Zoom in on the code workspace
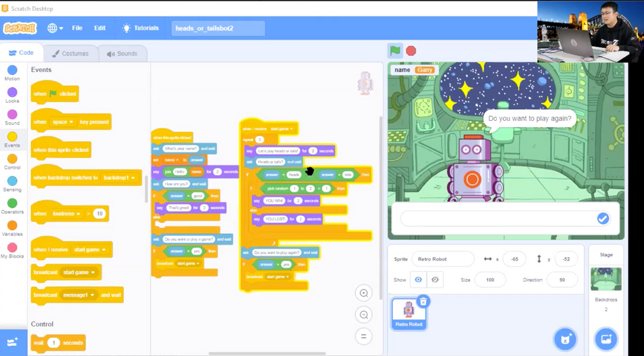 pos(364,293)
